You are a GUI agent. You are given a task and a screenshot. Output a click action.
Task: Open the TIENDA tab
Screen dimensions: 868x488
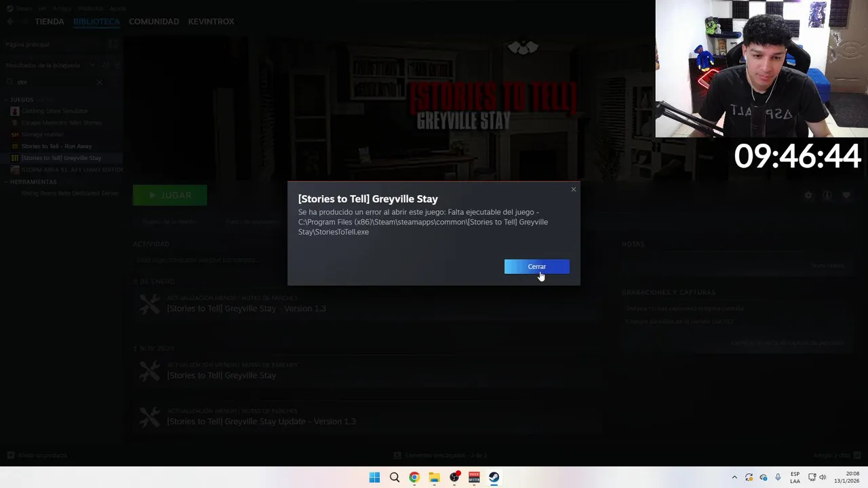point(50,22)
